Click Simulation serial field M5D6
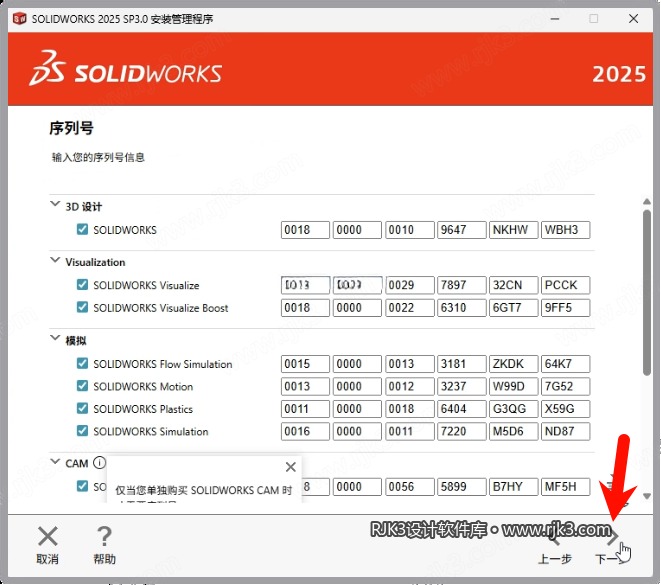Viewport: 661px width, 585px height. 513,431
